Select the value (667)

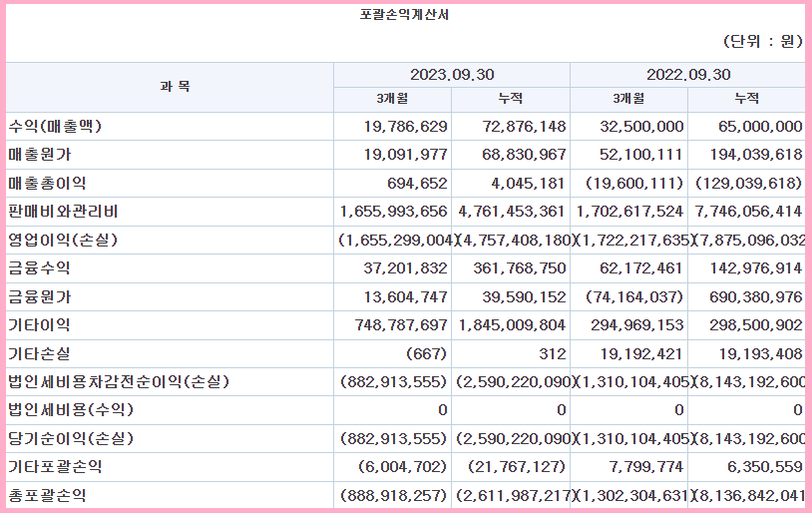[x=426, y=354]
